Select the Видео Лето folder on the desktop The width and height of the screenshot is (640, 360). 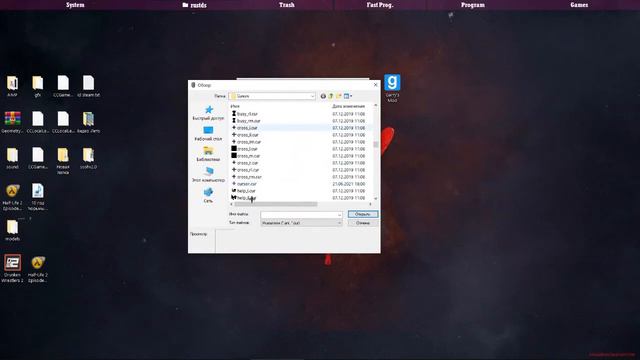click(x=88, y=122)
